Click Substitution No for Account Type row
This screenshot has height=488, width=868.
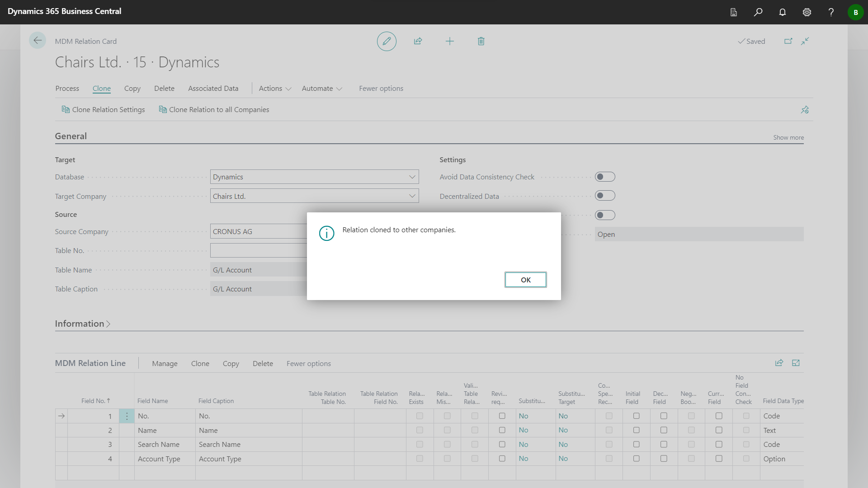coord(523,459)
